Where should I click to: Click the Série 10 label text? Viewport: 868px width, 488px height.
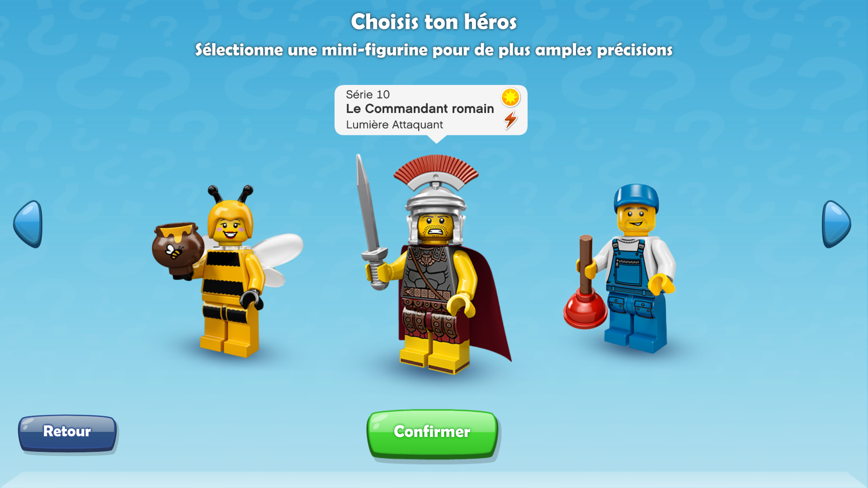pos(368,94)
